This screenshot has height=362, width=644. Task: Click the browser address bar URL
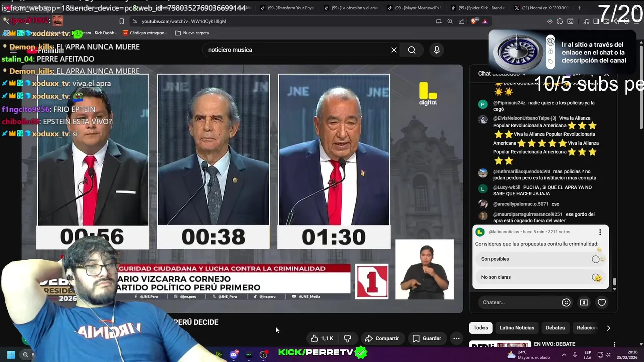(x=184, y=21)
